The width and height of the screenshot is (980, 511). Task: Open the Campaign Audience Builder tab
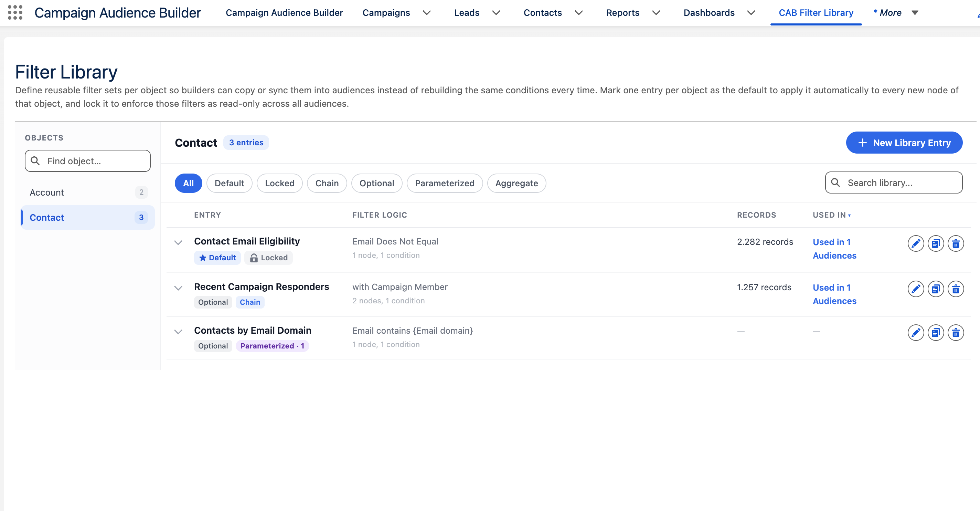tap(284, 12)
